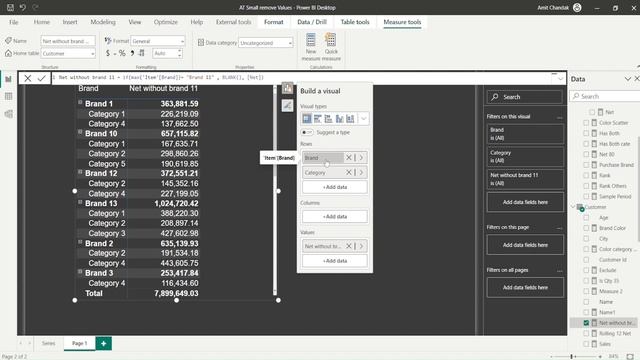Add data to Rows well

[335, 187]
